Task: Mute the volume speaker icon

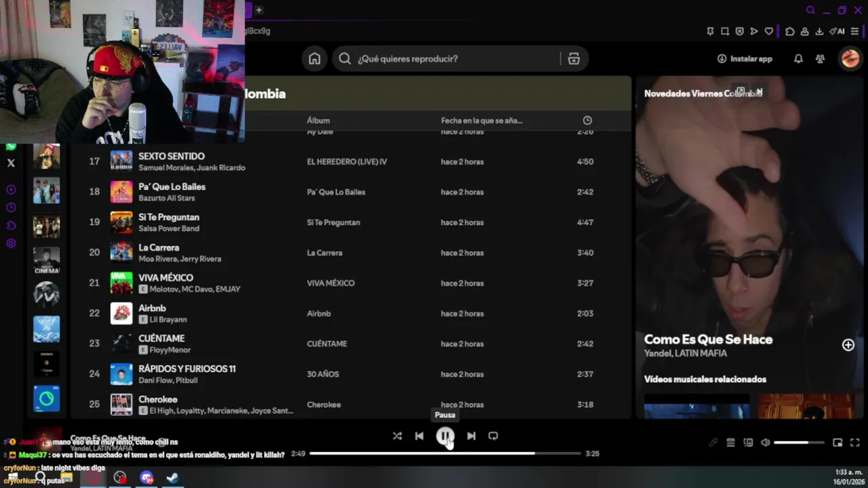Action: pos(766,443)
